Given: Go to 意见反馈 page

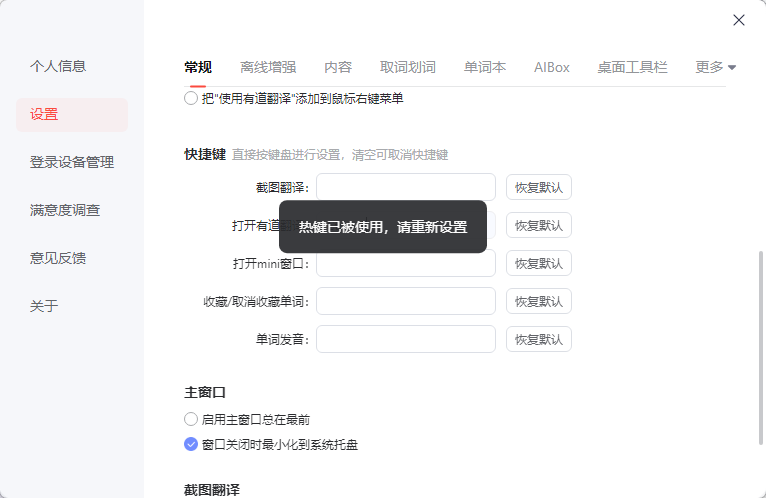Looking at the screenshot, I should [x=58, y=258].
